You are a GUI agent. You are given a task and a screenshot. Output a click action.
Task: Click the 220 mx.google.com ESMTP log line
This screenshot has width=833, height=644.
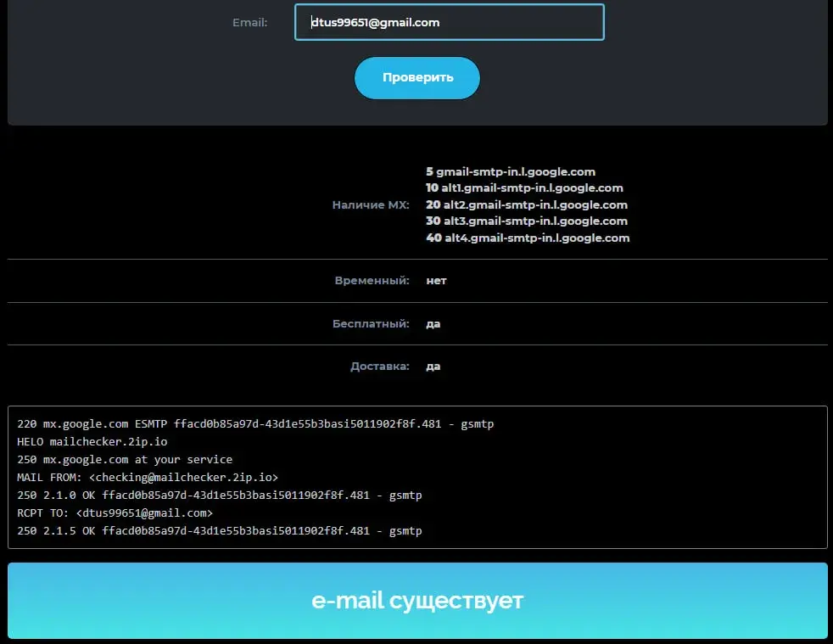pos(255,423)
